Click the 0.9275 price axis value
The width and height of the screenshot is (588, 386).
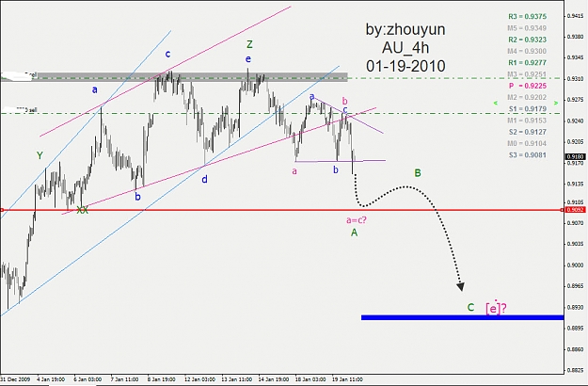(575, 100)
